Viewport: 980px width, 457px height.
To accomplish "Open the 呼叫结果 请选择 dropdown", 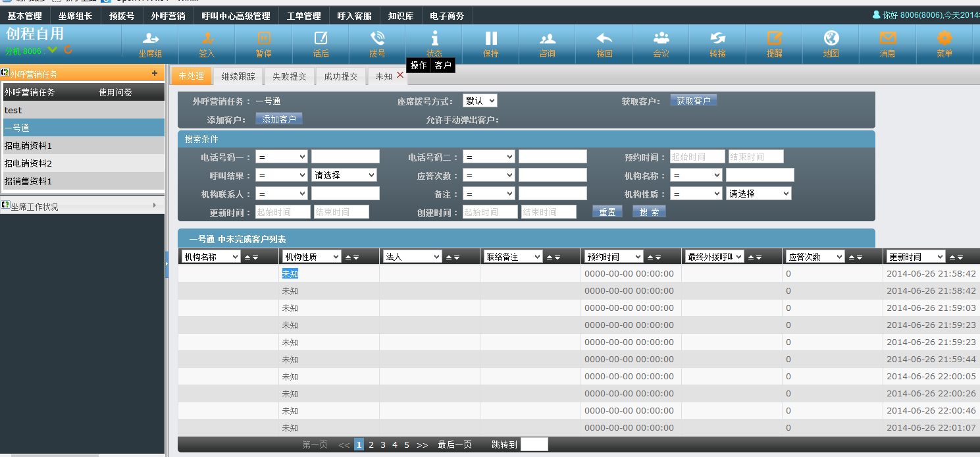I will click(x=344, y=175).
